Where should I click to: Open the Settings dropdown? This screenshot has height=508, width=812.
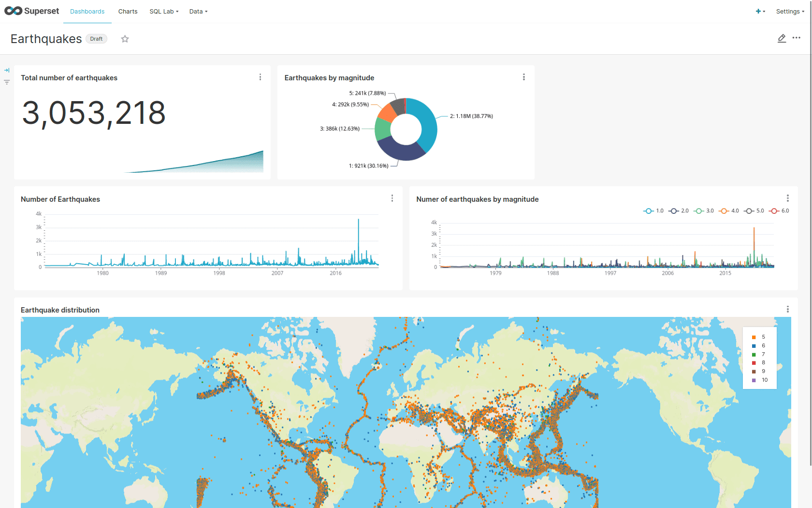pyautogui.click(x=790, y=11)
